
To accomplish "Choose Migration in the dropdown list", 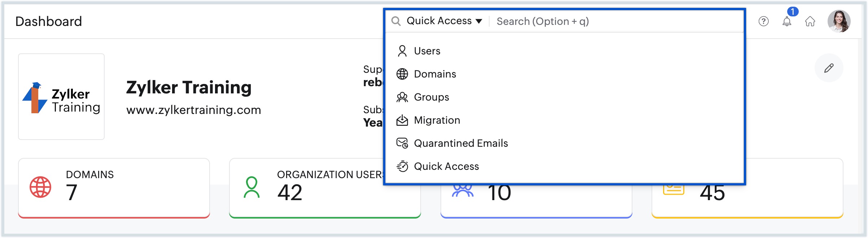I will tap(437, 120).
